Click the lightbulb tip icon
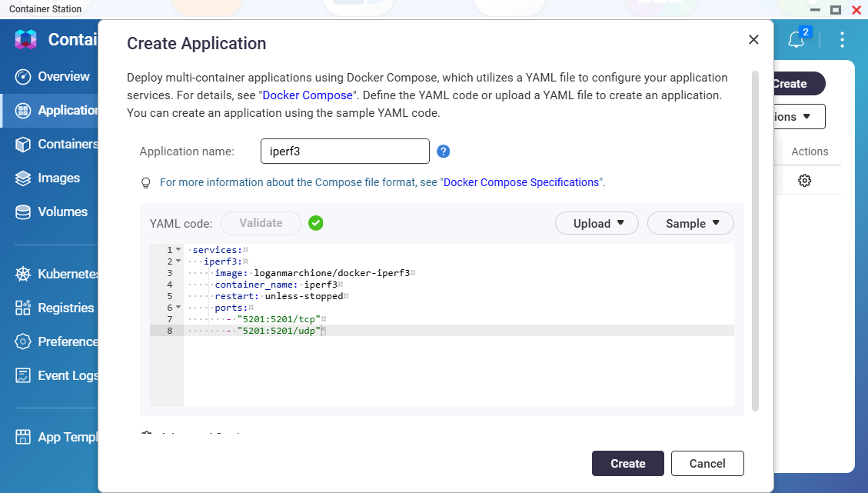This screenshot has width=868, height=493. coord(145,183)
